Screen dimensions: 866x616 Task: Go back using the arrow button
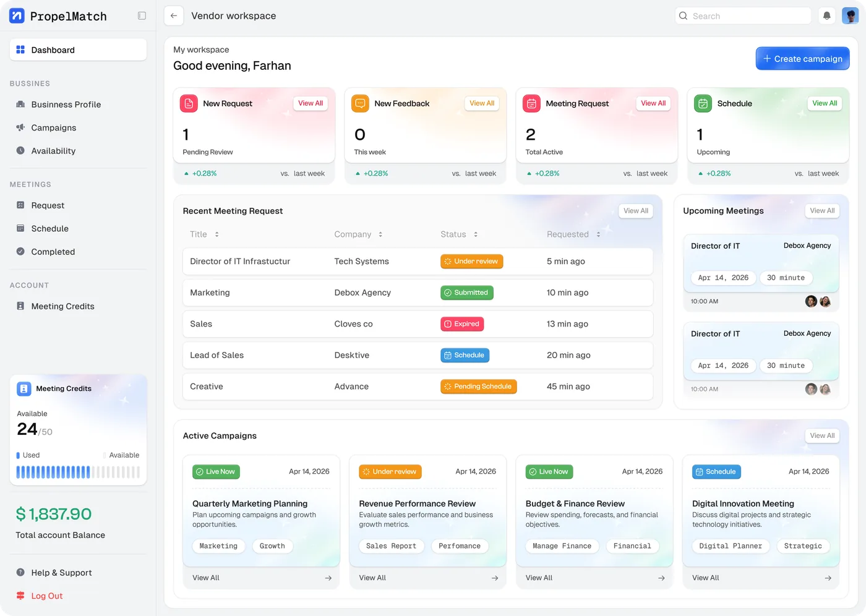coord(174,16)
